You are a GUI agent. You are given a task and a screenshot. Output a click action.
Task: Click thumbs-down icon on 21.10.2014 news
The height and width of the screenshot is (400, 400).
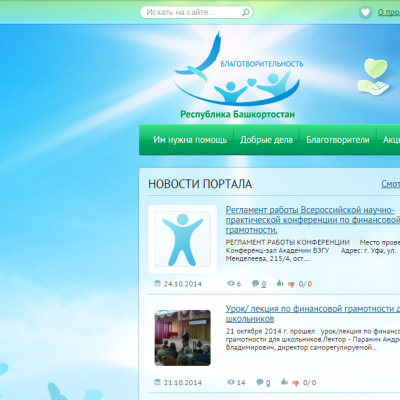[x=296, y=383]
